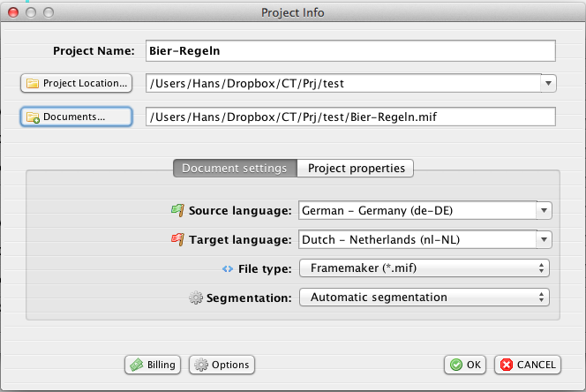Click the red X icon on CANCEL
The height and width of the screenshot is (392, 586).
[505, 365]
